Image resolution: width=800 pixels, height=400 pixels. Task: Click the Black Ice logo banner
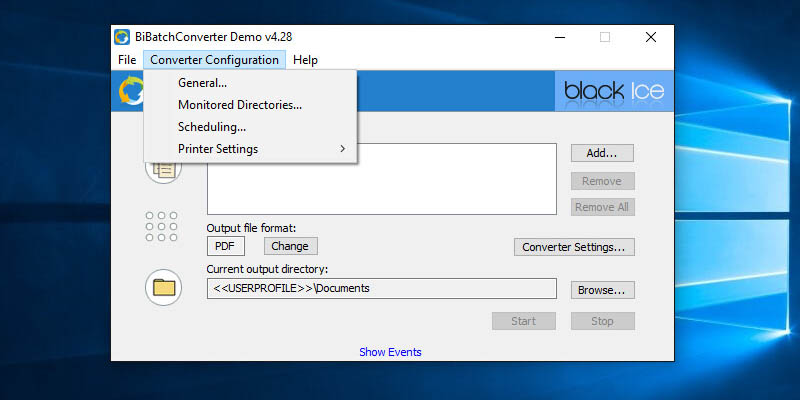[613, 91]
